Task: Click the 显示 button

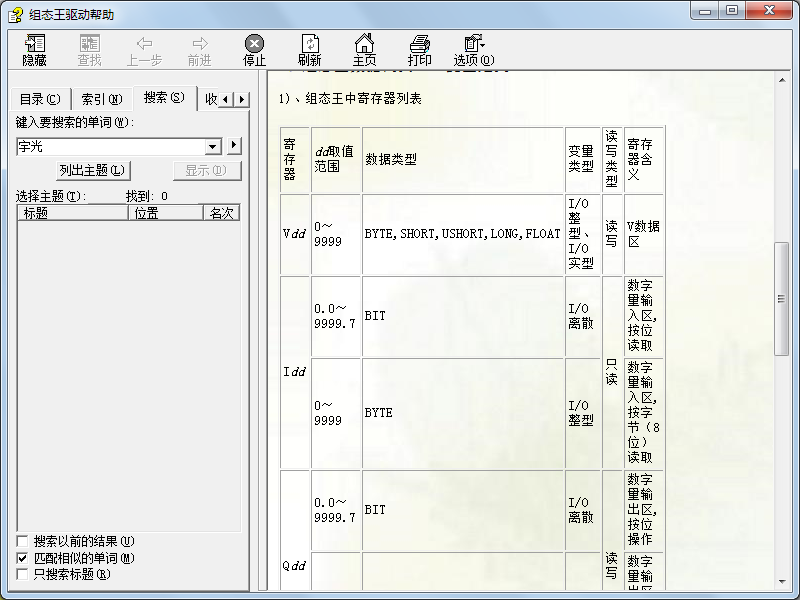Action: click(x=206, y=170)
